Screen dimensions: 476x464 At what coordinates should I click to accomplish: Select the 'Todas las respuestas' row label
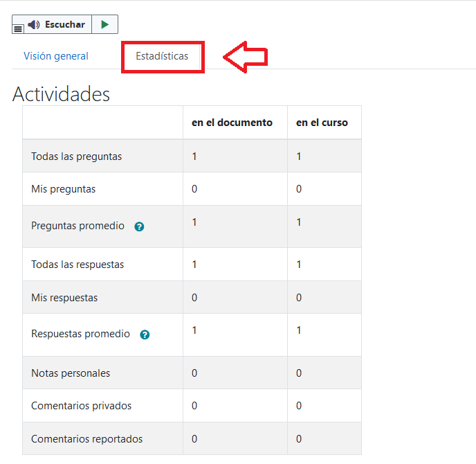pos(77,265)
